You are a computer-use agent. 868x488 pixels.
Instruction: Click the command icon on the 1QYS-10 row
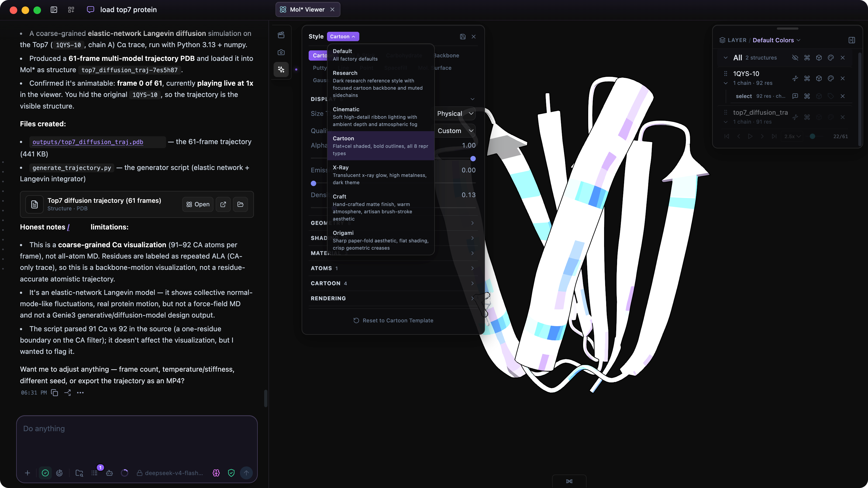tap(807, 78)
